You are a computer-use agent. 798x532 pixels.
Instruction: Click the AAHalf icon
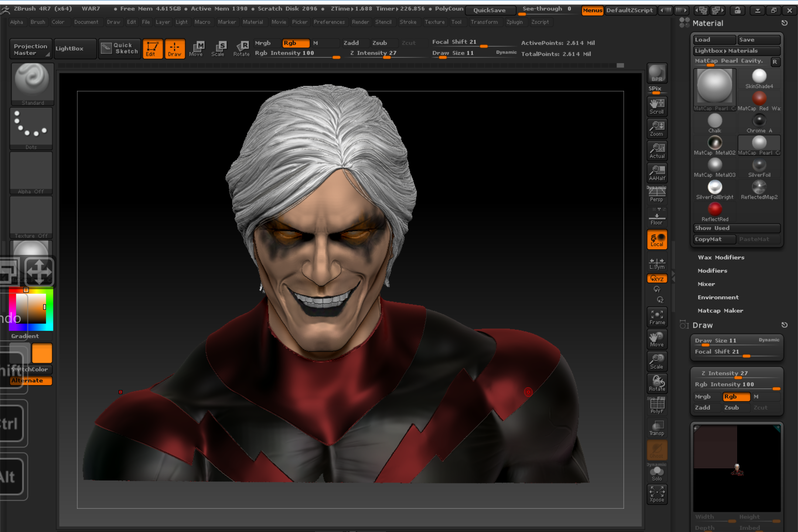(657, 173)
